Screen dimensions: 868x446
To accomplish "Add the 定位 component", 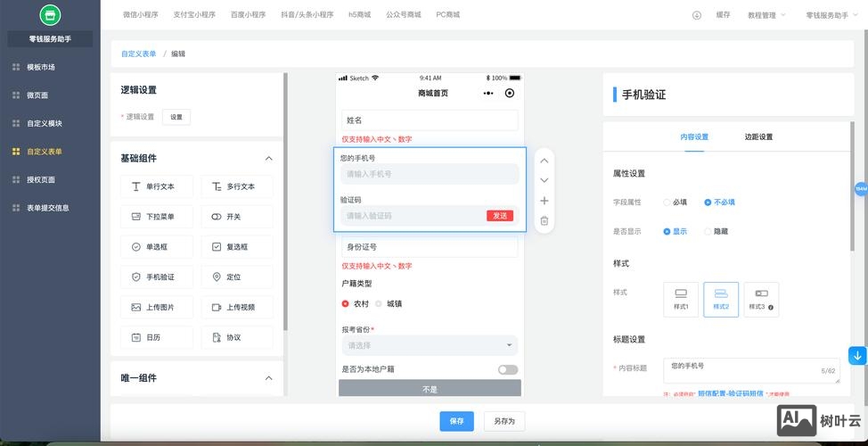I will (x=237, y=277).
